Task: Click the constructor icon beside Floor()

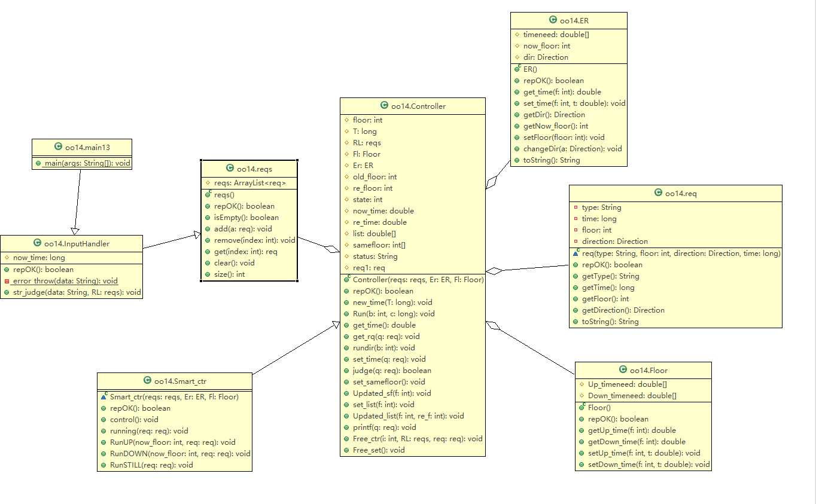Action: tap(582, 407)
